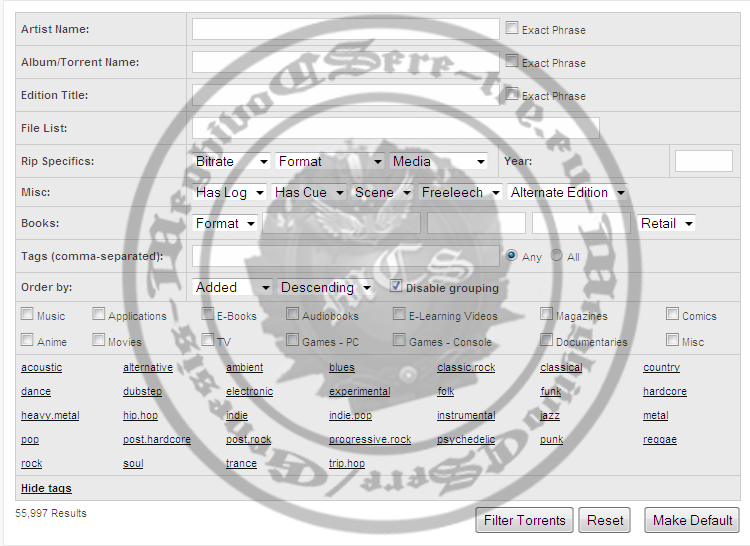Image resolution: width=750 pixels, height=546 pixels.
Task: Click the hip.hop tag link
Action: [141, 415]
